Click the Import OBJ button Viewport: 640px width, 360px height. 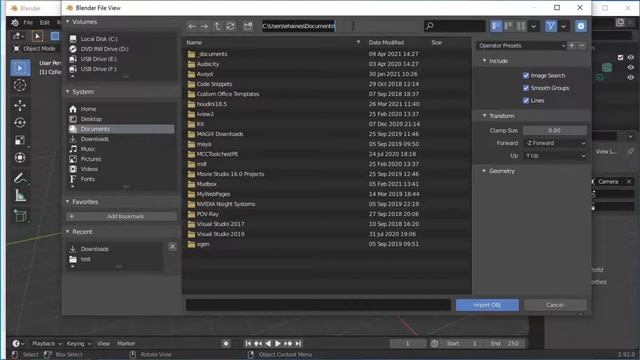coord(487,305)
